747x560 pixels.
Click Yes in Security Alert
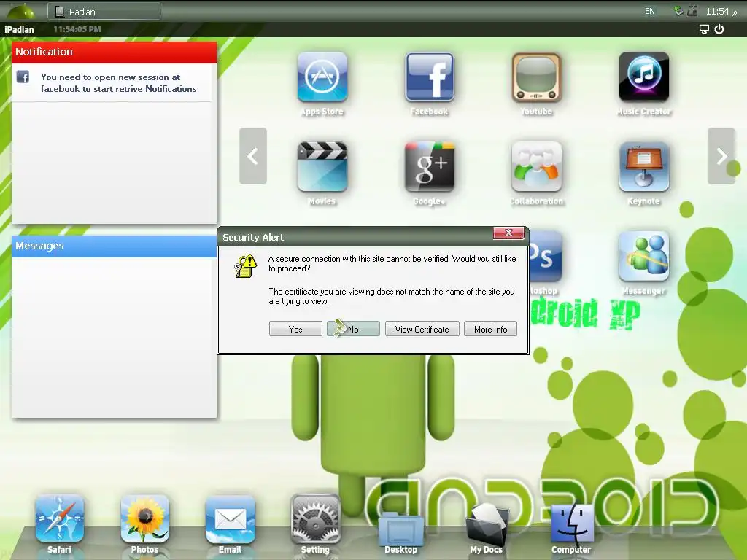point(295,329)
